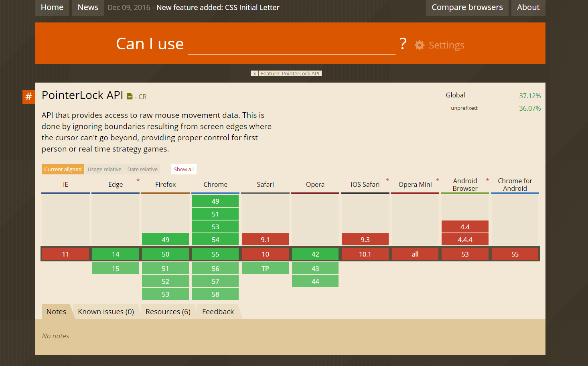Select the Android Browser 4.4 cell
The image size is (588, 366).
click(465, 226)
